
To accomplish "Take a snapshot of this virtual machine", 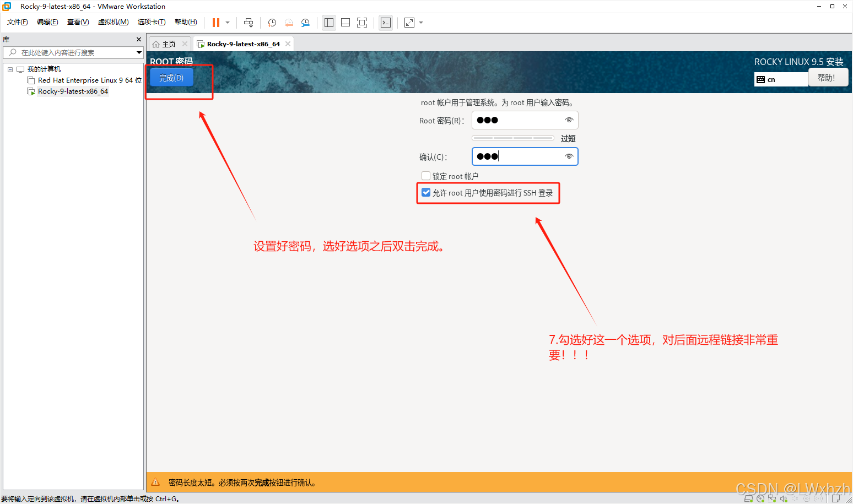I will pyautogui.click(x=272, y=23).
